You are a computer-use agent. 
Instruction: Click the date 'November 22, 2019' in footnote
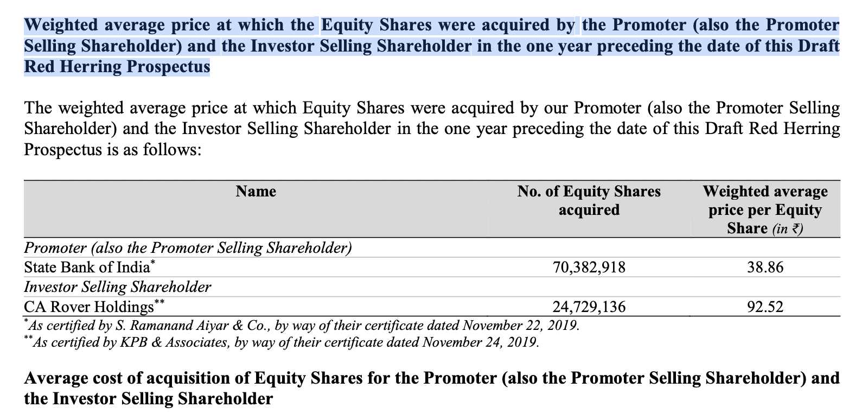click(x=520, y=326)
